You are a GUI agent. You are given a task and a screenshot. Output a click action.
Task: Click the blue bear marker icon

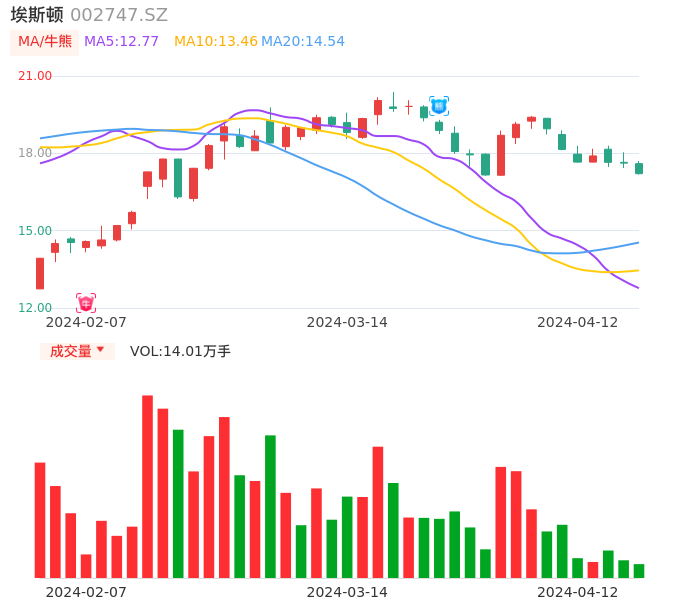pos(439,105)
